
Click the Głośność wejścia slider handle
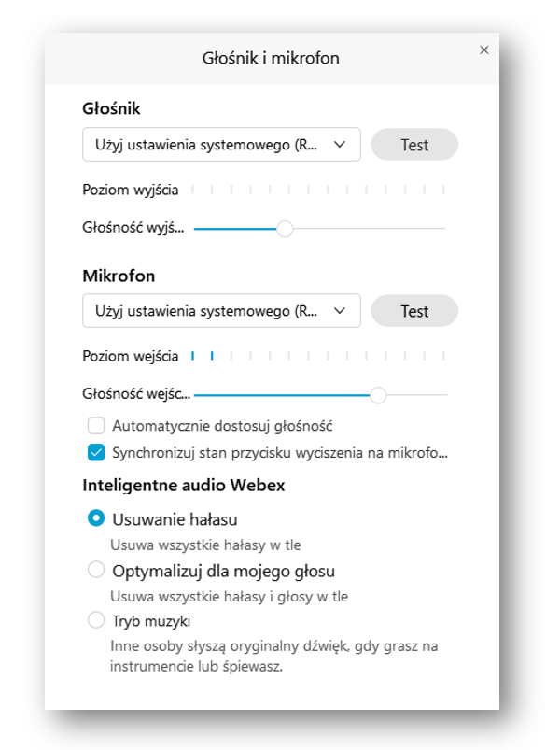pos(378,395)
